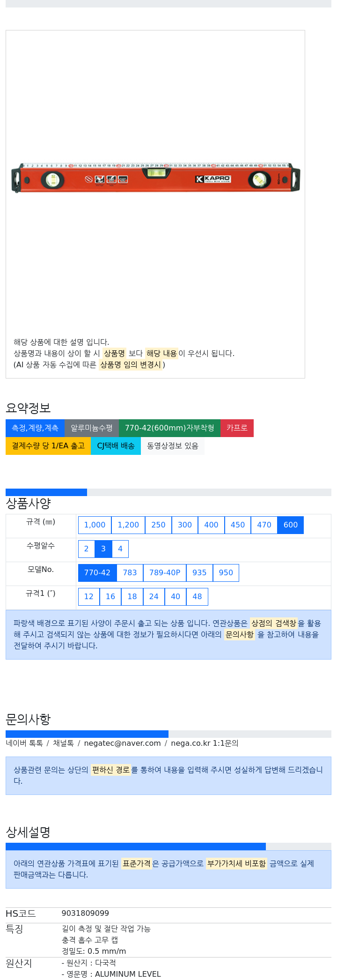Click the red 카프로 brand tag
The image size is (337, 980).
click(237, 428)
